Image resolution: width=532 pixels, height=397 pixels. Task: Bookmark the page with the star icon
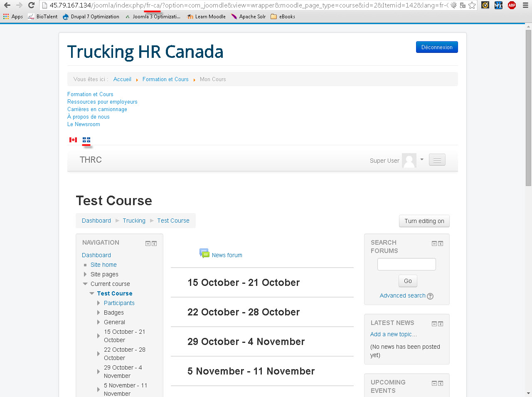pyautogui.click(x=472, y=5)
